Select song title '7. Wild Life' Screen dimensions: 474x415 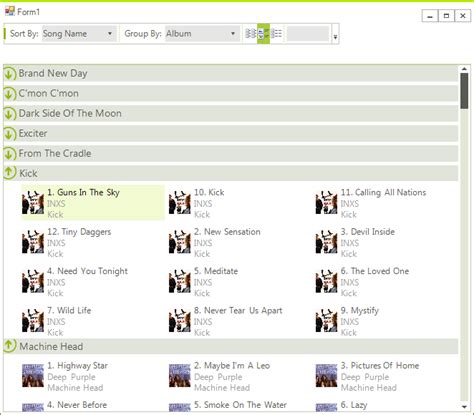[69, 311]
